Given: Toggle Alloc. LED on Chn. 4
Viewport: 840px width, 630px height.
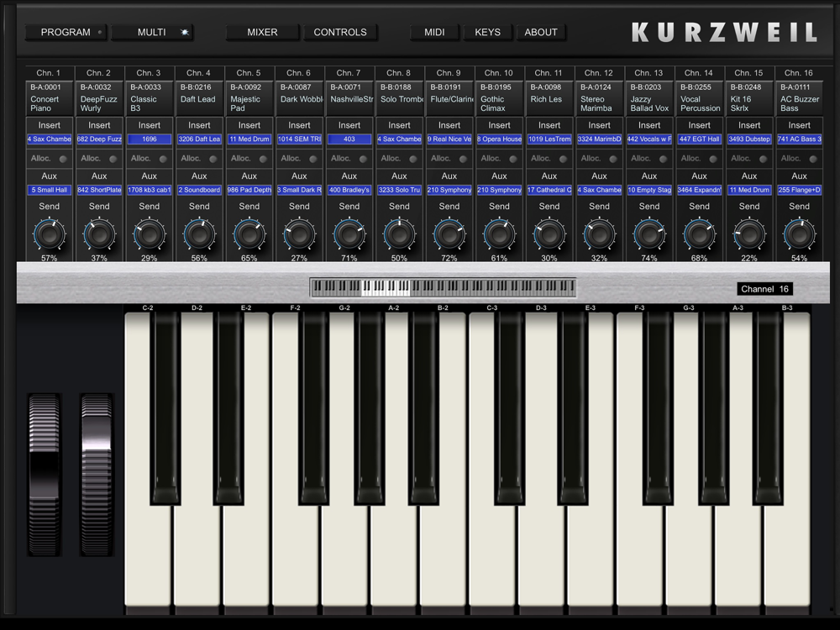Looking at the screenshot, I should pos(213,159).
